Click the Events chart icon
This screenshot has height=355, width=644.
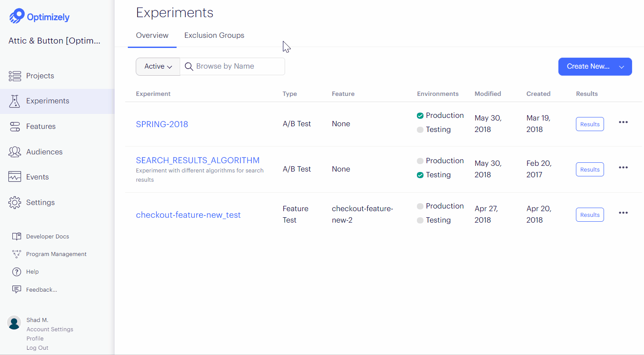click(x=15, y=177)
